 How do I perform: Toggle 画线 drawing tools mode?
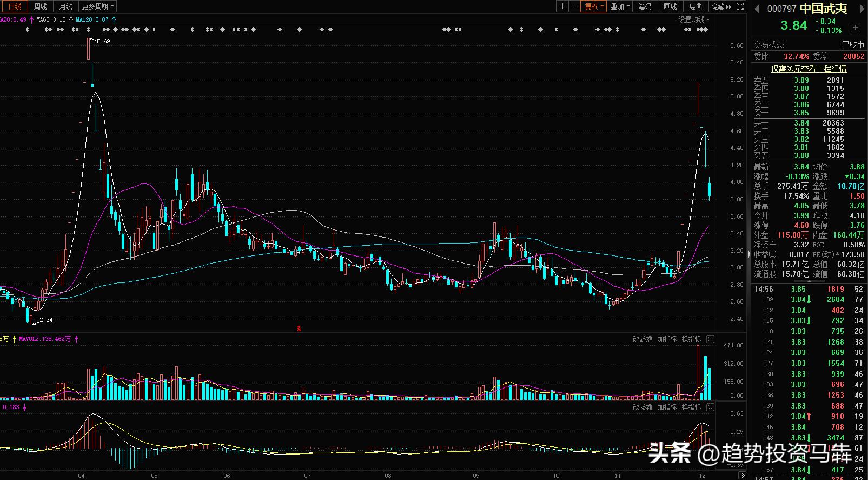tap(670, 6)
